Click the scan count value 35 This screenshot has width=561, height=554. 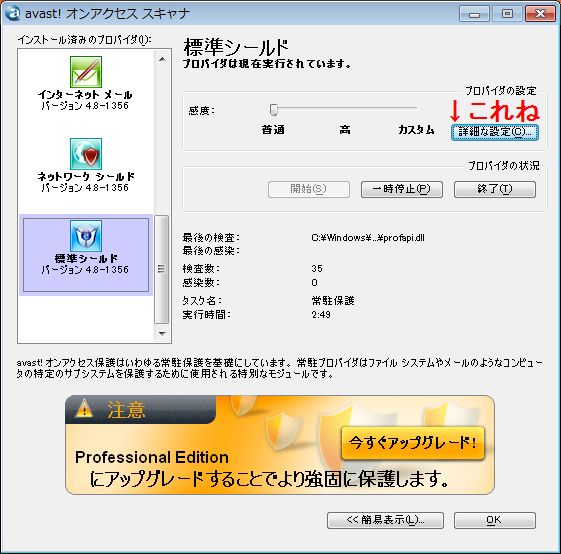point(317,268)
